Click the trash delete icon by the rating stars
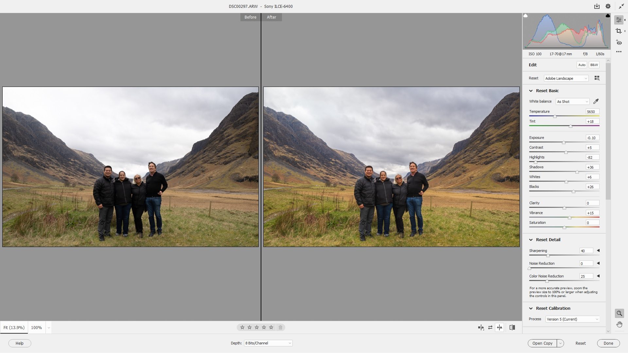 click(x=280, y=327)
